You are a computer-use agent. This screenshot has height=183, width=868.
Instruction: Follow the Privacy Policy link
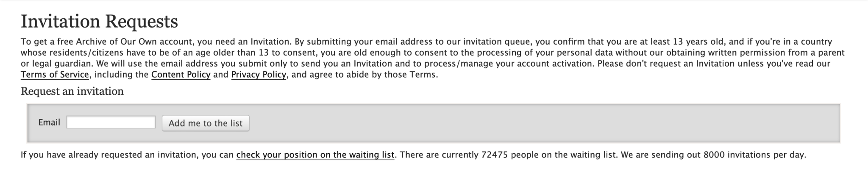click(259, 75)
